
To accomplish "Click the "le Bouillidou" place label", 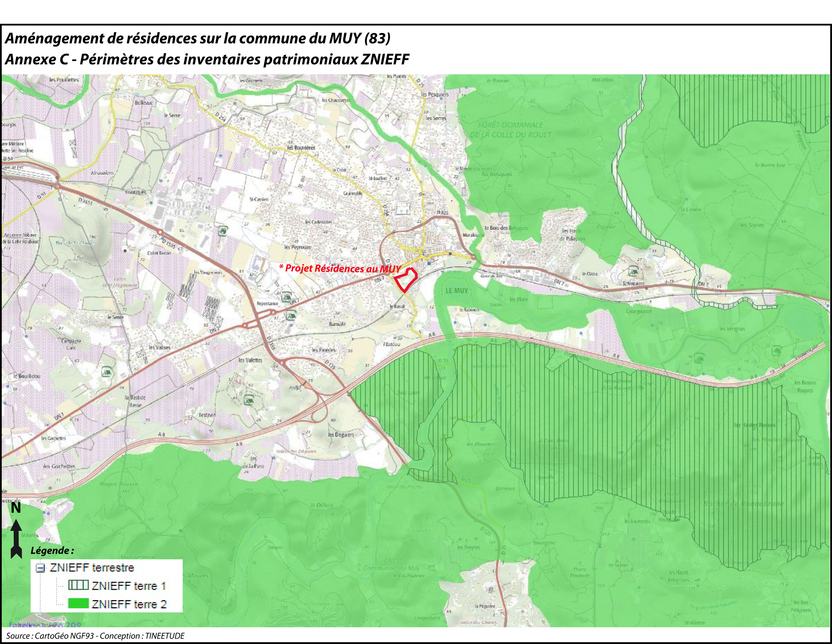I will pos(27,376).
